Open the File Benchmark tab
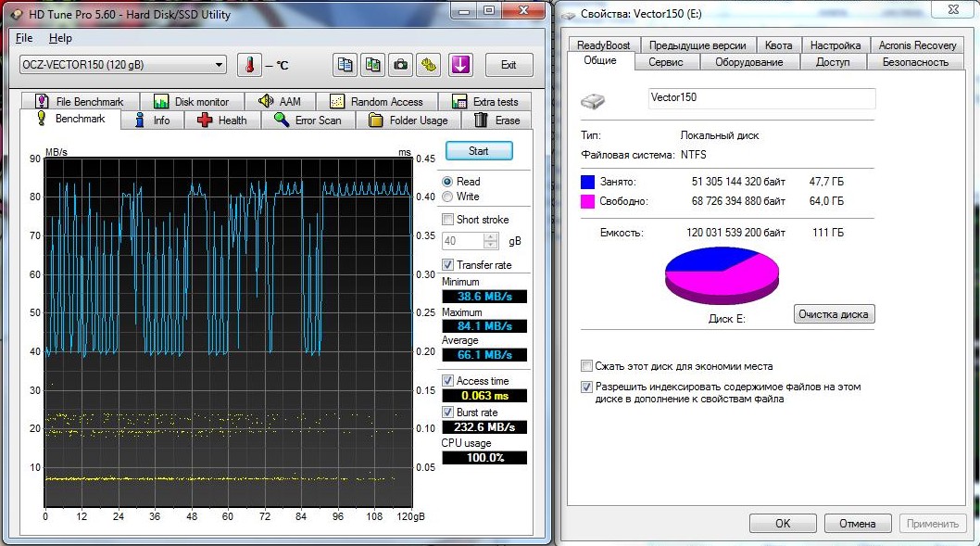980x546 pixels. 80,101
